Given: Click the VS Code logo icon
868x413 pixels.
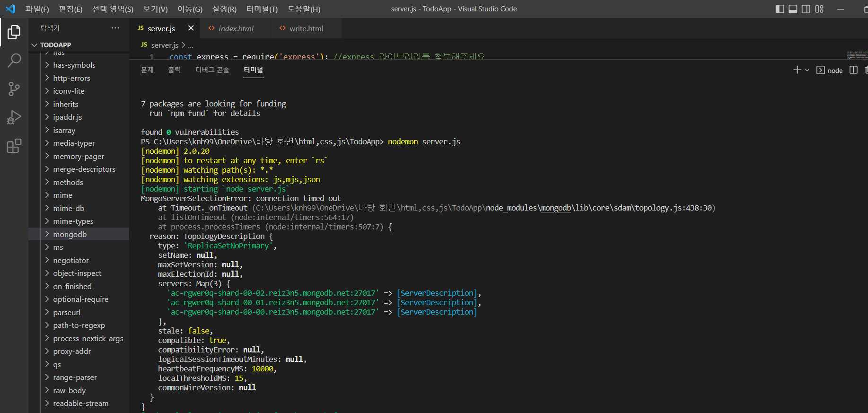Looking at the screenshot, I should [10, 9].
